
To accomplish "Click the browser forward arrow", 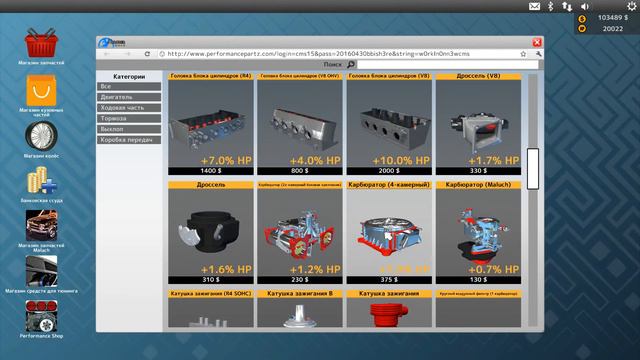I will (x=127, y=54).
